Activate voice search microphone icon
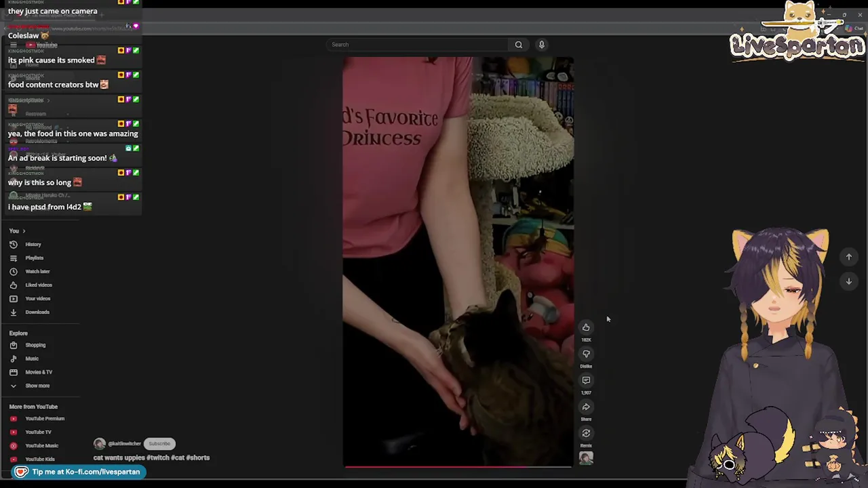The width and height of the screenshot is (868, 488). click(541, 45)
